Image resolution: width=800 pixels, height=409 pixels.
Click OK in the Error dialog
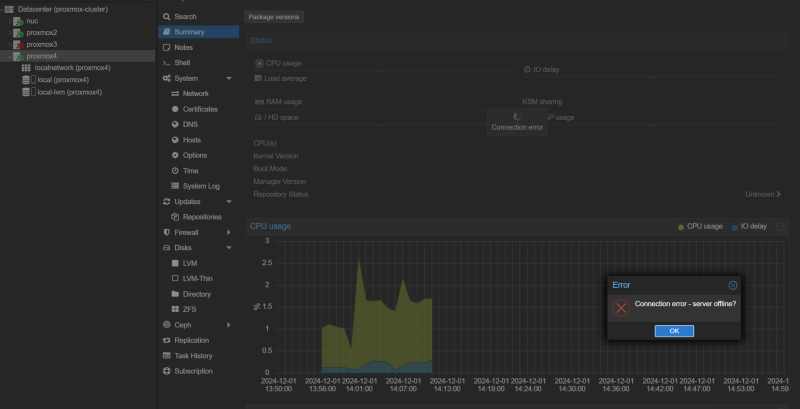tap(674, 331)
